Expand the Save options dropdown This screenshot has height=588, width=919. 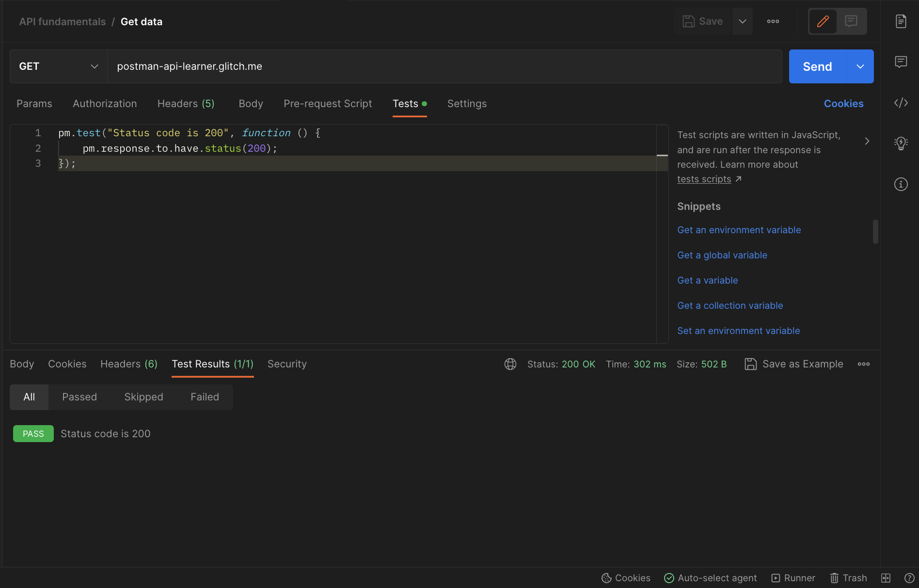point(742,21)
